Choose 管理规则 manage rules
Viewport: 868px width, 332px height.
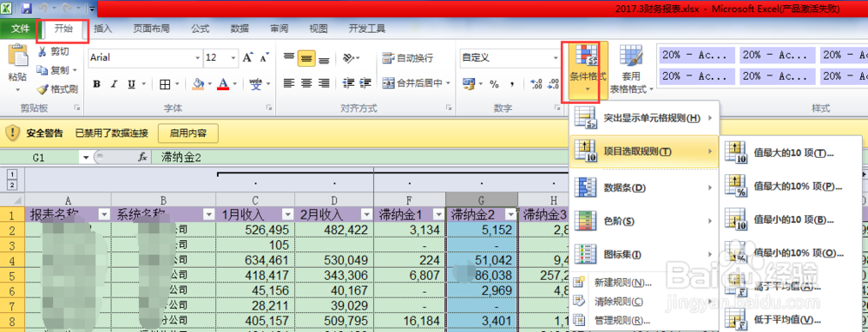click(644, 321)
